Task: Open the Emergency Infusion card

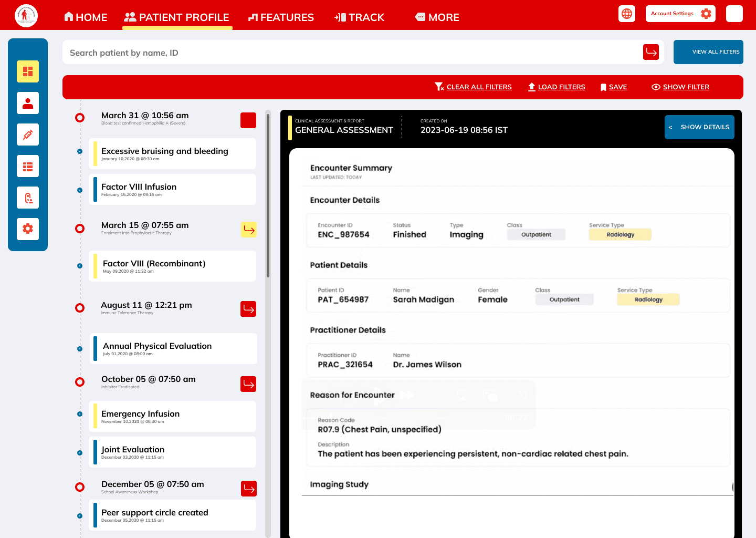Action: 173,416
